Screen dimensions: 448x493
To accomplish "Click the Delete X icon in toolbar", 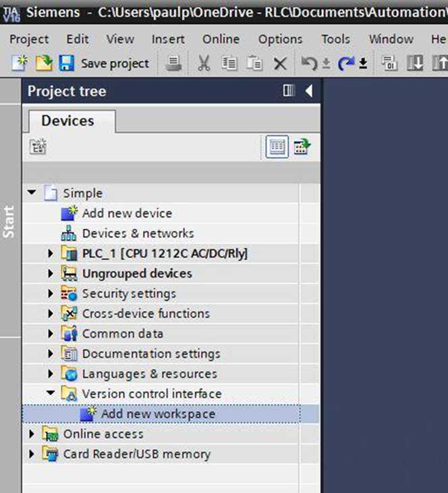I will pyautogui.click(x=280, y=63).
